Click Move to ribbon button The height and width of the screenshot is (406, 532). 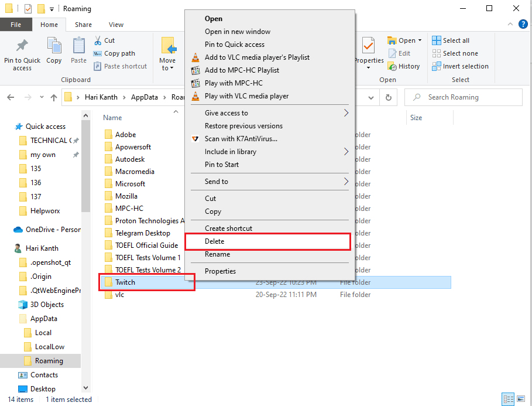pyautogui.click(x=167, y=54)
